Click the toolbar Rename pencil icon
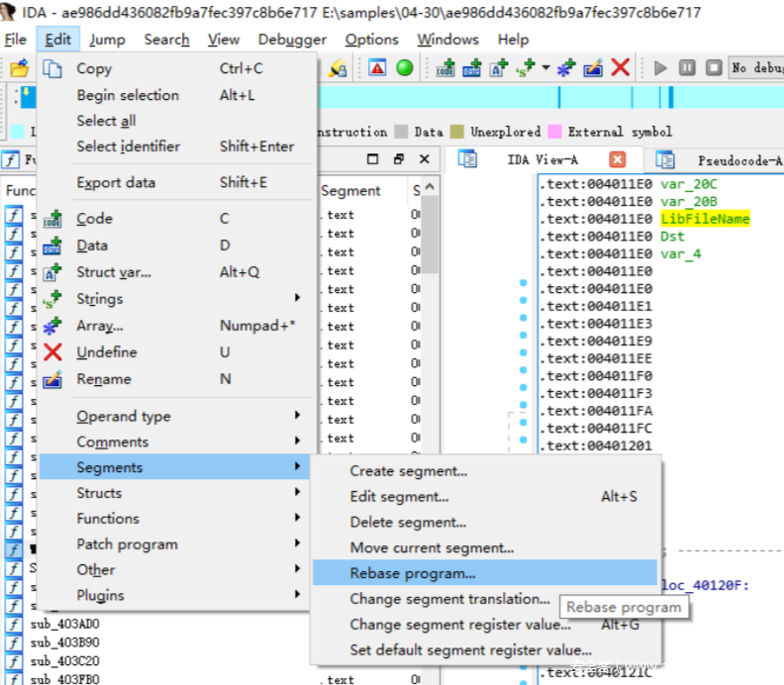 [593, 68]
